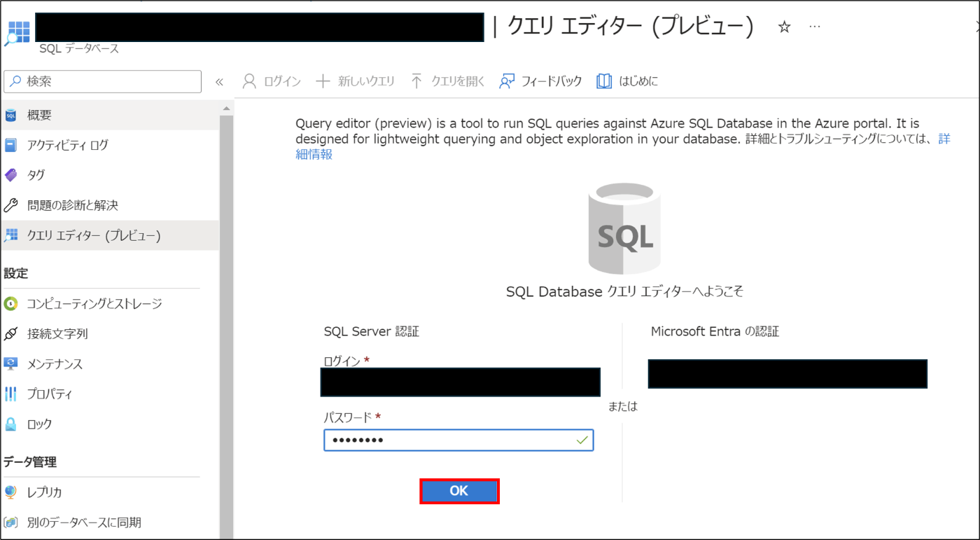Click the クエリ エディター sidebar icon
Screen dimensions: 980x540
click(10, 235)
